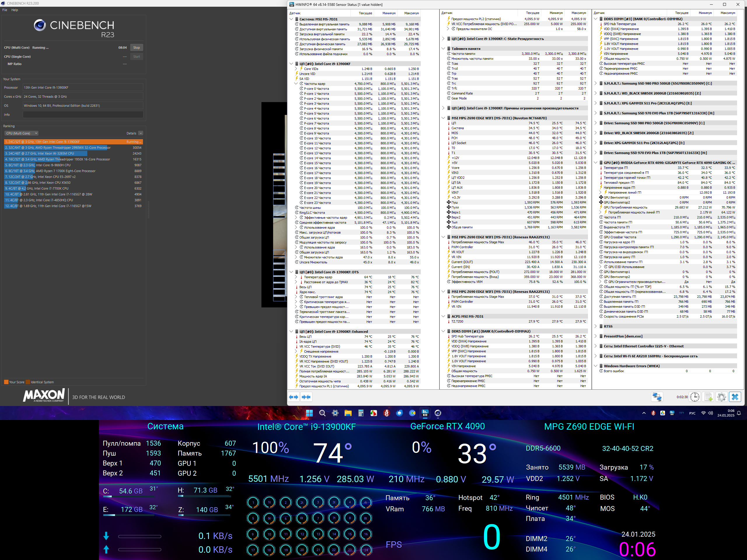Launch Calculator from the taskbar
The height and width of the screenshot is (560, 747).
click(361, 413)
